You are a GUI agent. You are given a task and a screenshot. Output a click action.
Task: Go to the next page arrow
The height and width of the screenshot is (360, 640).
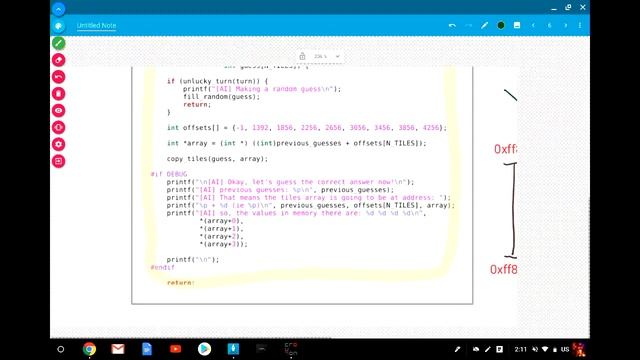click(566, 25)
